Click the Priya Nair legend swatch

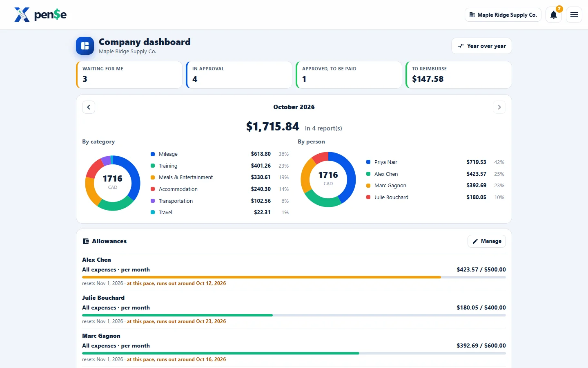tap(368, 162)
